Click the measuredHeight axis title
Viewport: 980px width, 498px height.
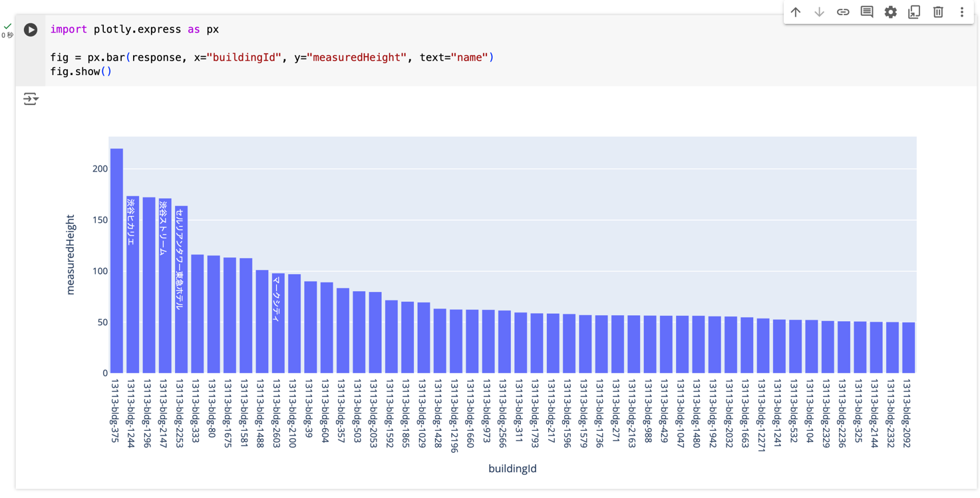[x=71, y=255]
